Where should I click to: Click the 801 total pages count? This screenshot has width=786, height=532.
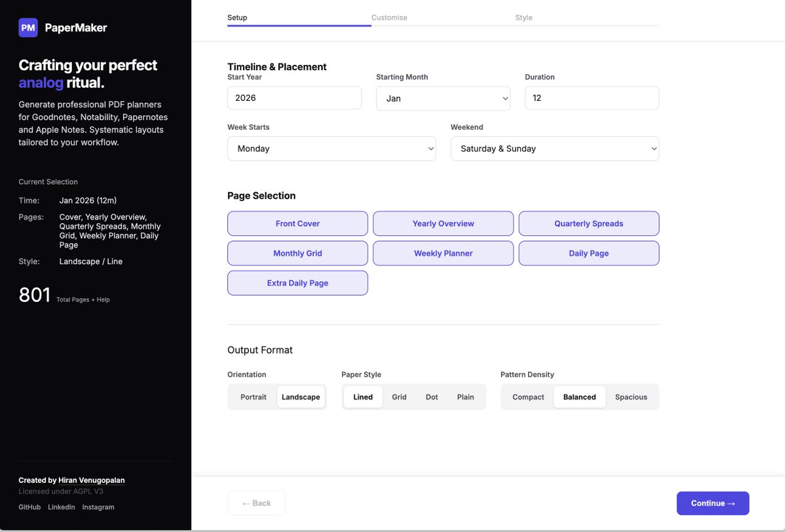(35, 295)
